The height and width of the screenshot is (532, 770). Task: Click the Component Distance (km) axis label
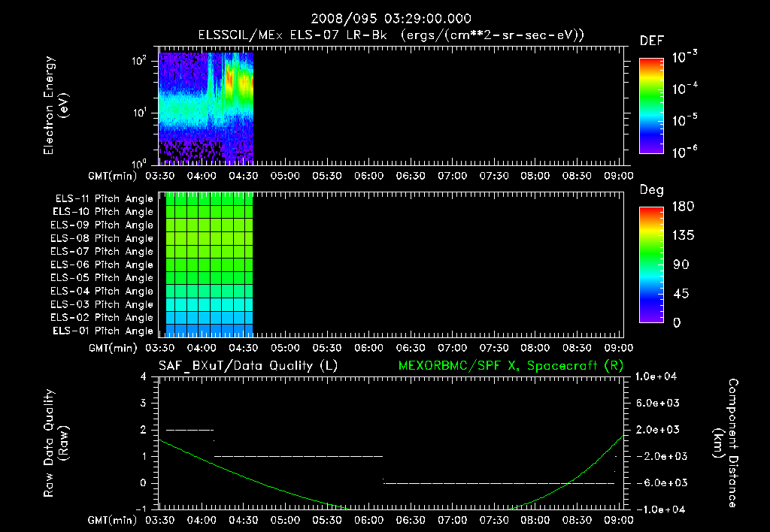point(726,443)
